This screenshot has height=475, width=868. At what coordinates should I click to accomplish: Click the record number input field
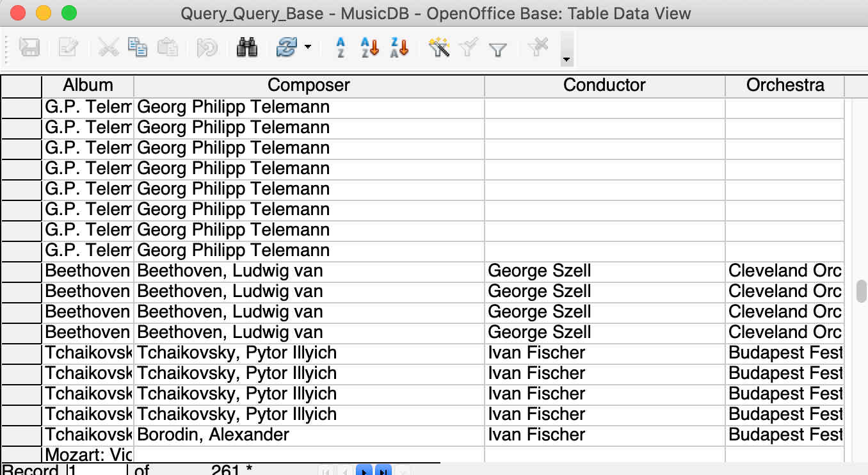97,471
